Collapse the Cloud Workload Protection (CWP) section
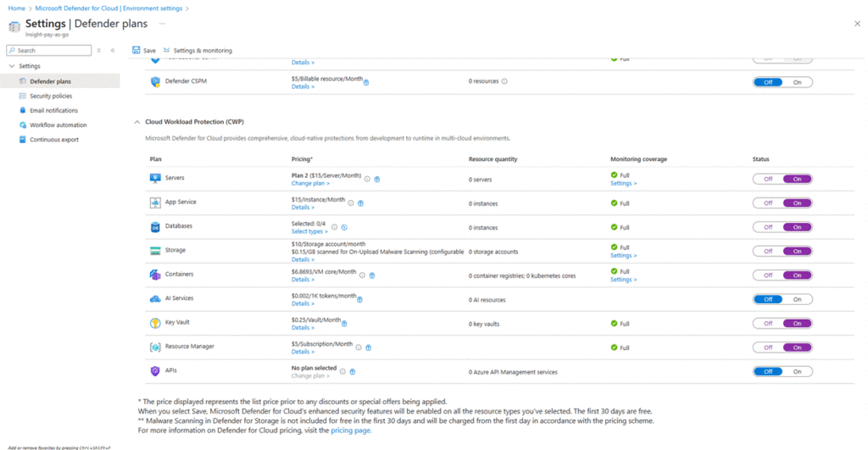Screen dimensions: 868x450 137,122
